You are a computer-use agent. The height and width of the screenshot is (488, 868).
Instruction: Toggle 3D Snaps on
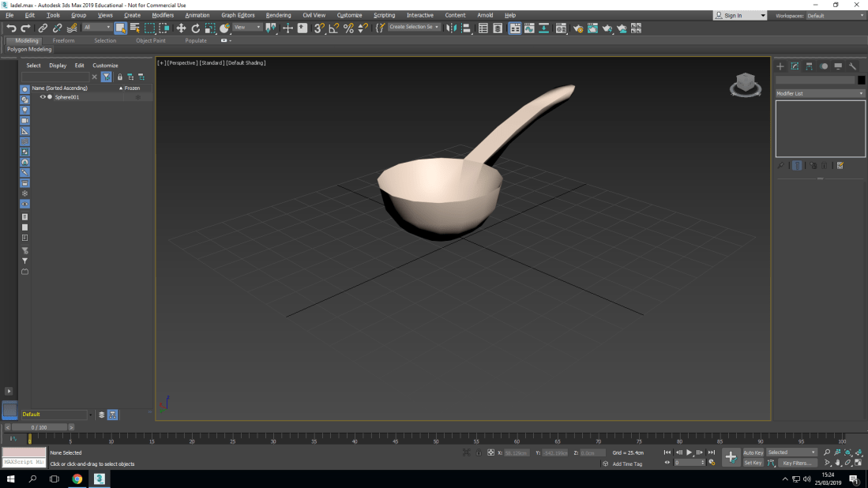click(318, 28)
